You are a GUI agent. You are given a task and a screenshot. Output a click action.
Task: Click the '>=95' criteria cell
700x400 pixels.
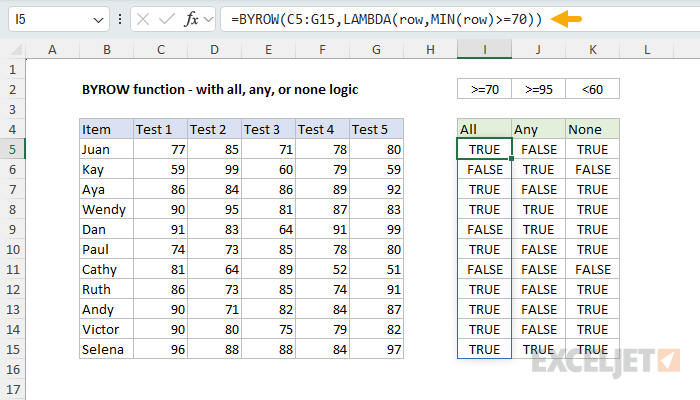538,89
